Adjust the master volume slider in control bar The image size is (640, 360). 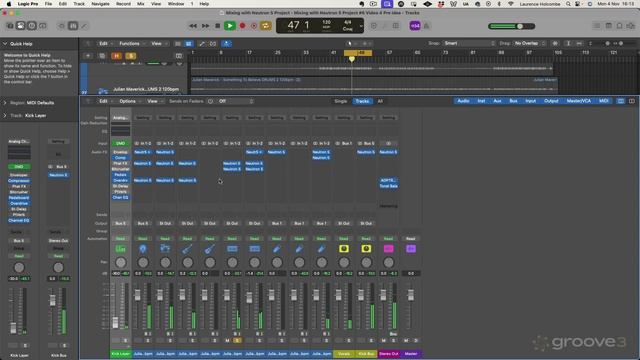tap(511, 26)
